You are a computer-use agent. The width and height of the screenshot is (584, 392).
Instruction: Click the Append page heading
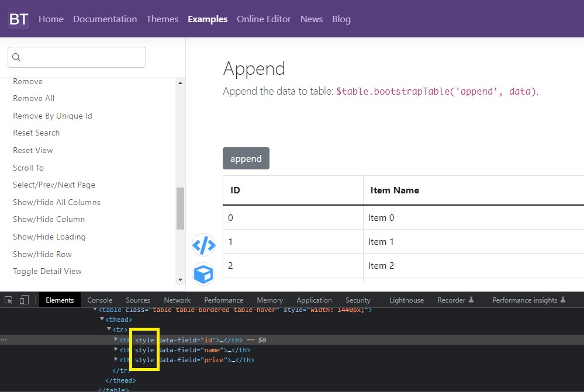[x=254, y=68]
